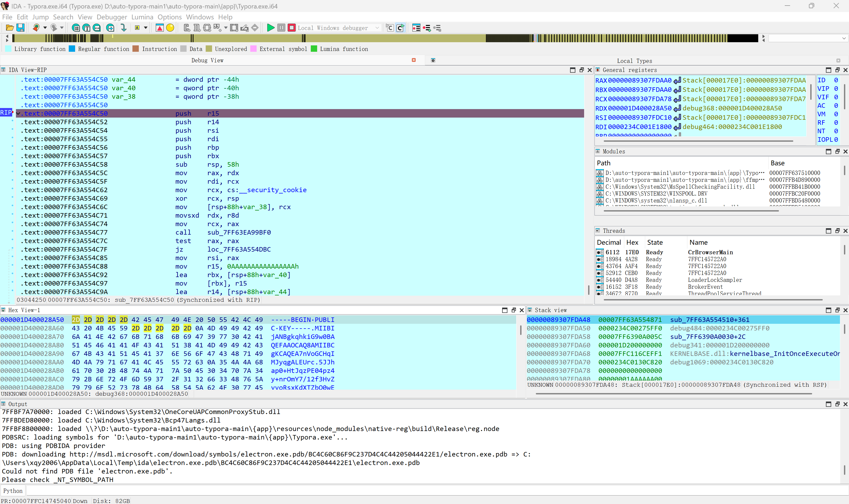Click the Save database floppy icon
The image size is (849, 504).
pos(20,28)
